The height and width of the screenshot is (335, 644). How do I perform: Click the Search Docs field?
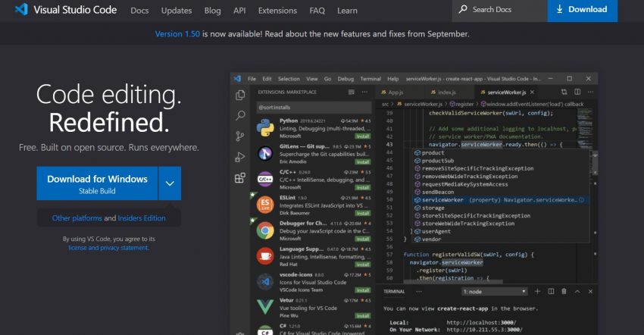coord(500,10)
